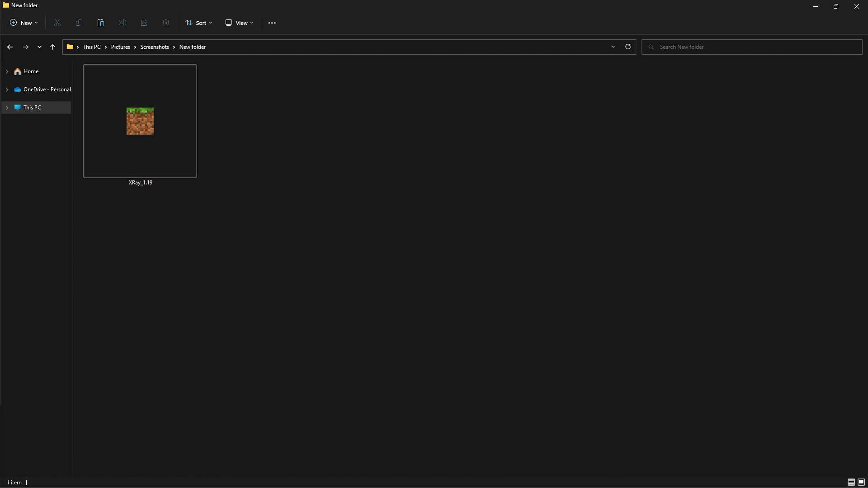868x488 pixels.
Task: Go up one folder level
Action: (52, 47)
